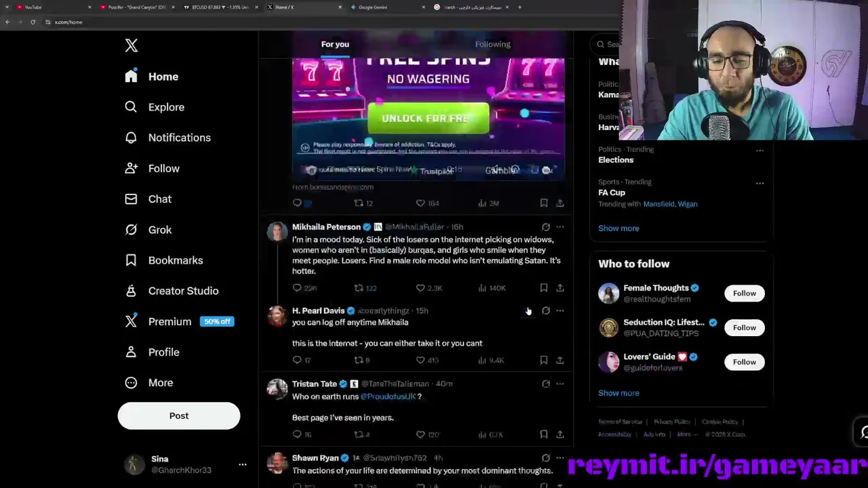Repost Mikhaila Peterson's post

tap(365, 288)
